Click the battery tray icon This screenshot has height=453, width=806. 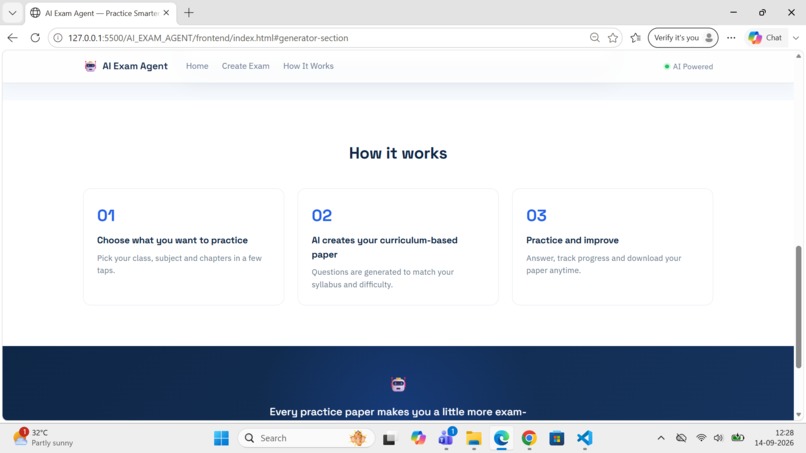click(x=738, y=438)
